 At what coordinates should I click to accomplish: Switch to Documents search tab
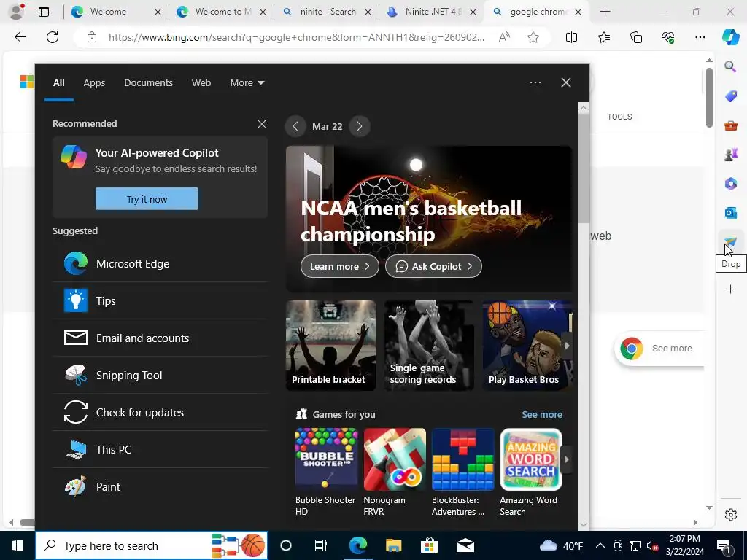[x=148, y=83]
